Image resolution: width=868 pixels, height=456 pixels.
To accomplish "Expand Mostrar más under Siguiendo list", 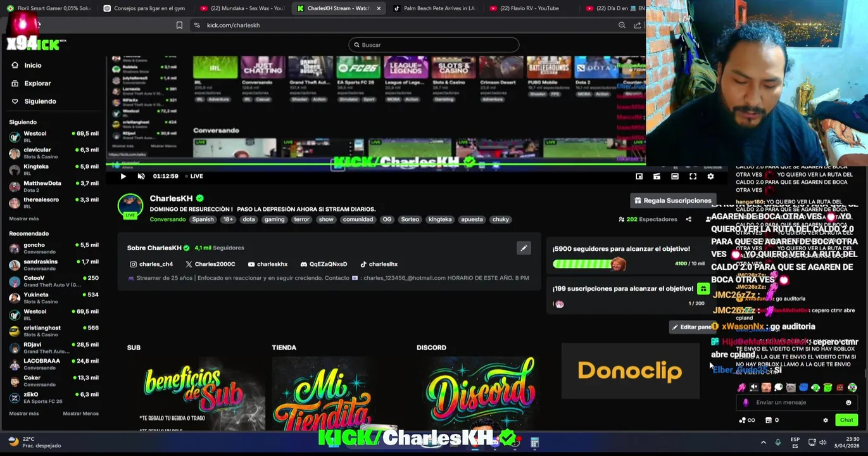I will click(x=24, y=218).
